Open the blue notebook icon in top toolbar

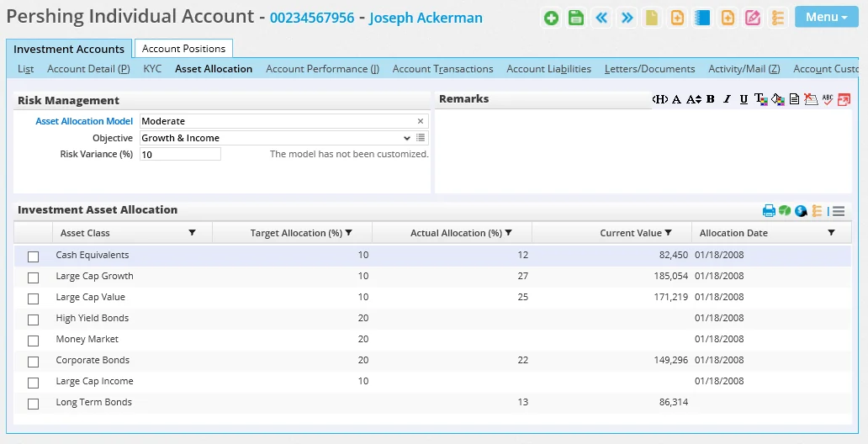coord(702,18)
